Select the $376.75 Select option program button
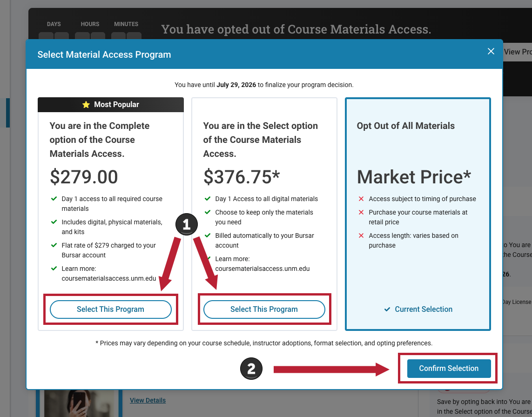This screenshot has width=532, height=417. [264, 309]
